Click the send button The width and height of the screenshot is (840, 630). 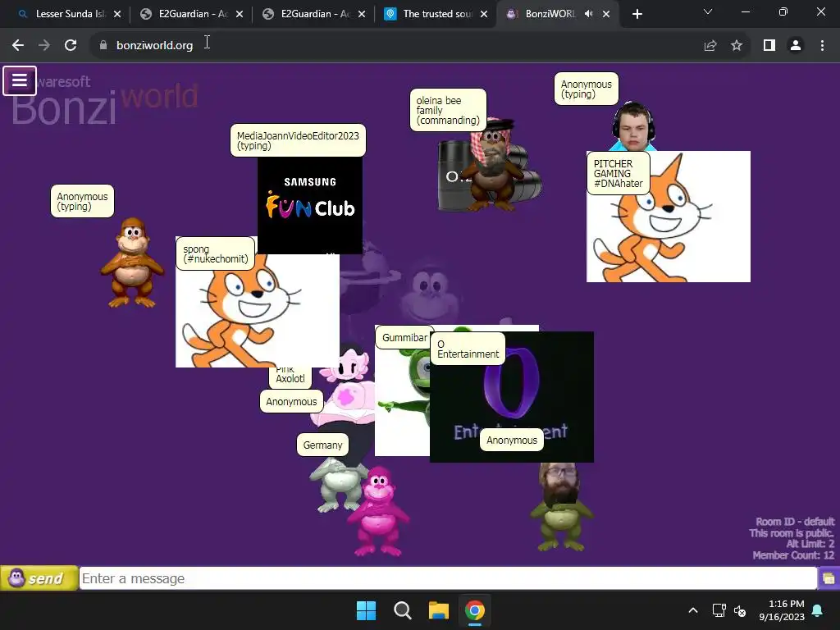coord(39,578)
